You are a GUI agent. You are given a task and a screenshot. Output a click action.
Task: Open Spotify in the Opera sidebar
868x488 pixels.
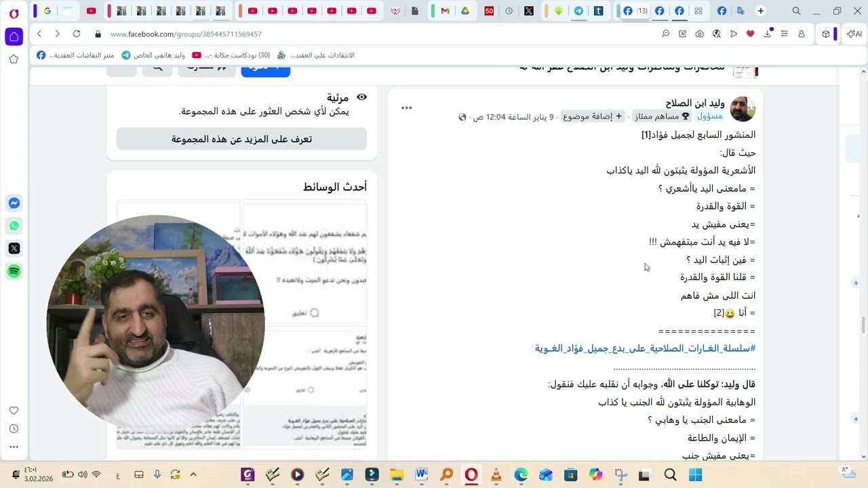click(x=14, y=271)
